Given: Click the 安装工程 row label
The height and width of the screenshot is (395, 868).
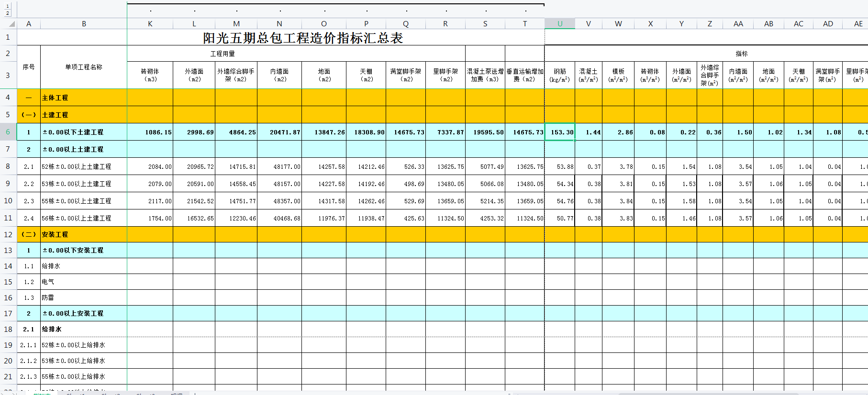Looking at the screenshot, I should pos(55,234).
